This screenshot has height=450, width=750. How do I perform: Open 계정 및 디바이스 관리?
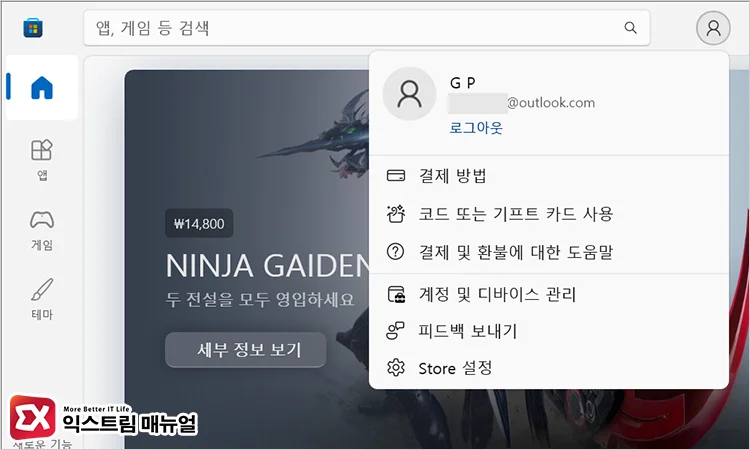point(549,294)
